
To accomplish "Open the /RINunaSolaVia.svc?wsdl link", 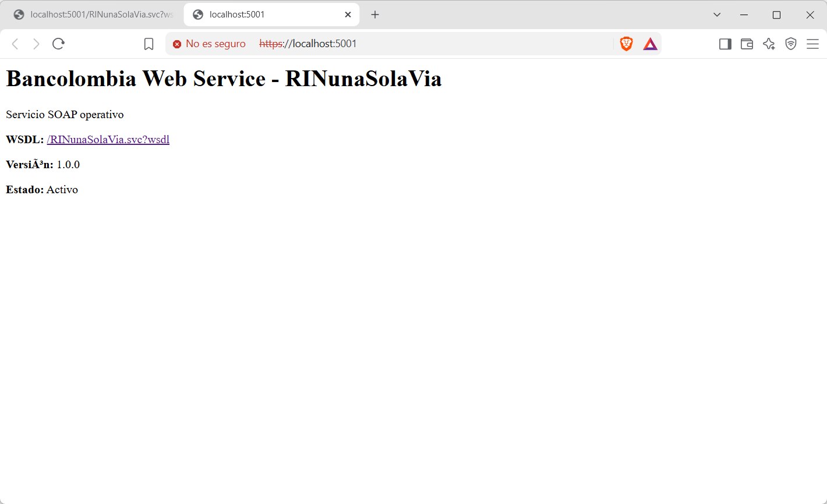I will 108,140.
